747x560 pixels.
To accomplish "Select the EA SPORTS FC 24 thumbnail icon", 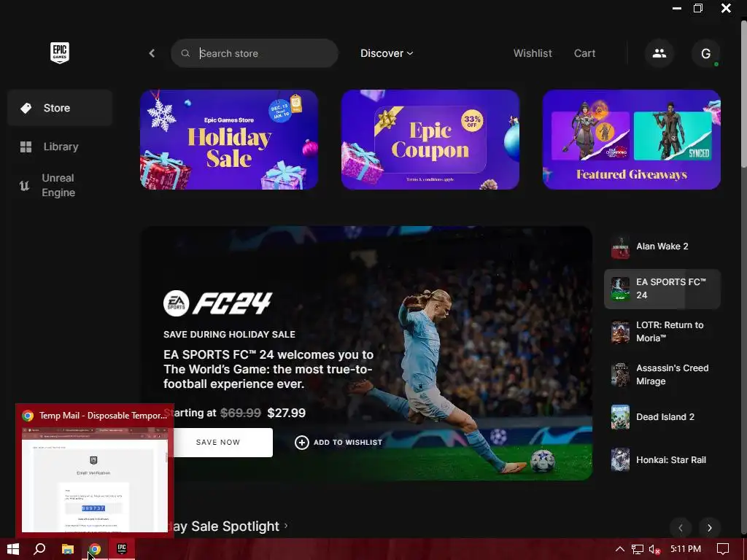I will point(620,289).
